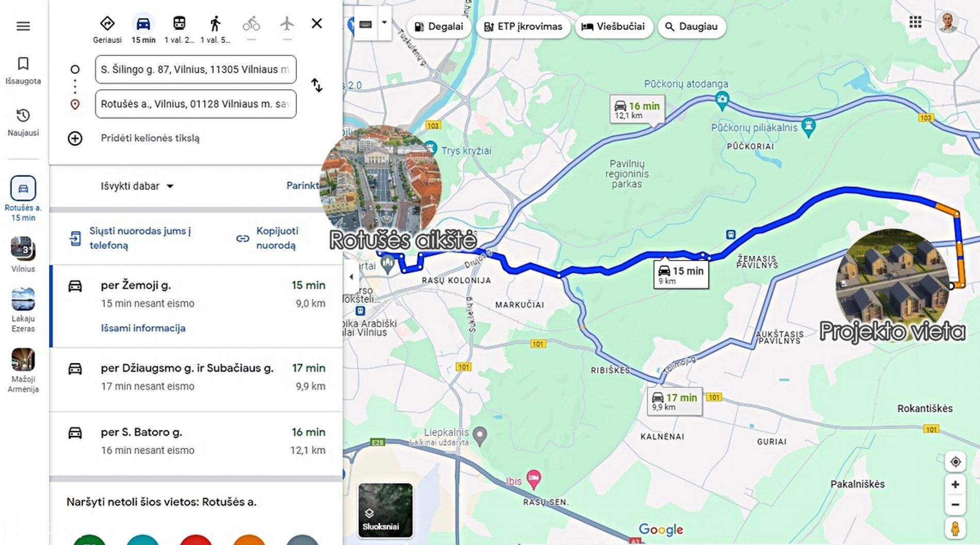Viewport: 980px width, 545px height.
Task: Open Išsami informacija route details link
Action: [x=143, y=328]
